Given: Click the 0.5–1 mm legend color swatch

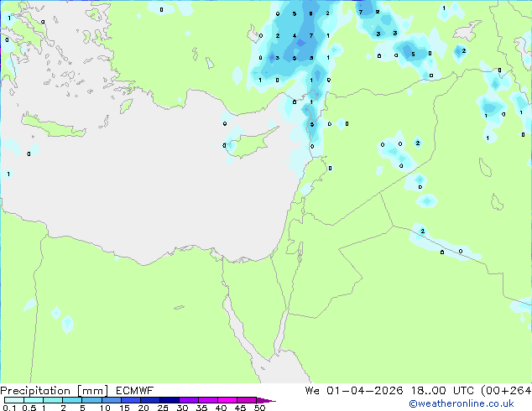Looking at the screenshot, I should (x=34, y=400).
